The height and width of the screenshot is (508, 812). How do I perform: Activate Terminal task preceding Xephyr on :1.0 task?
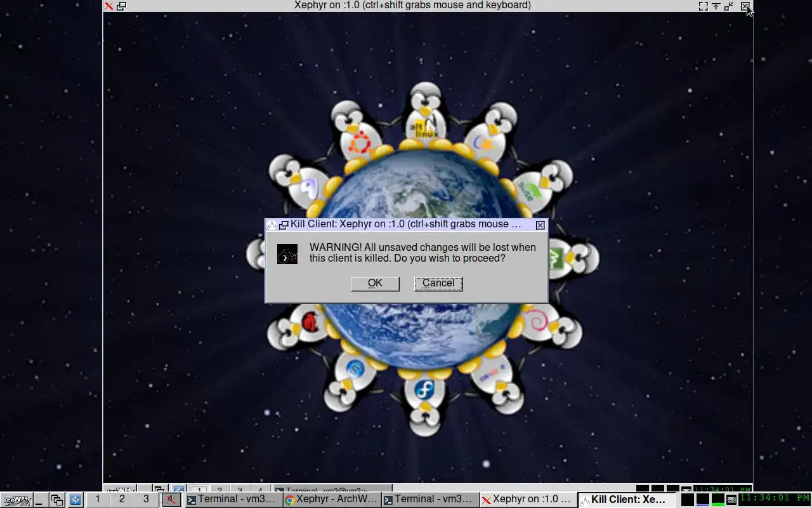(430, 499)
